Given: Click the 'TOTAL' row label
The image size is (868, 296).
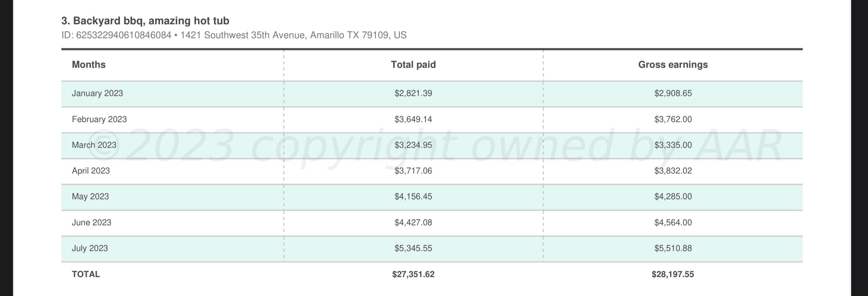Looking at the screenshot, I should coord(85,274).
